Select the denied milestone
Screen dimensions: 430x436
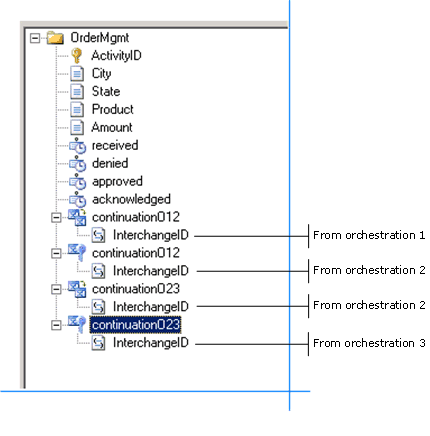pyautogui.click(x=110, y=163)
